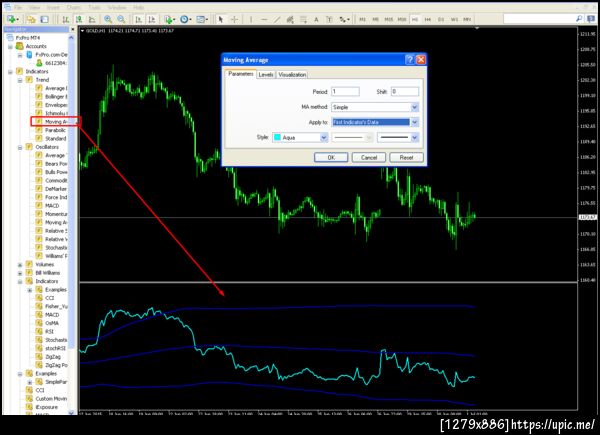The height and width of the screenshot is (435, 600).
Task: Zoom out on the chart
Action: tap(121, 19)
